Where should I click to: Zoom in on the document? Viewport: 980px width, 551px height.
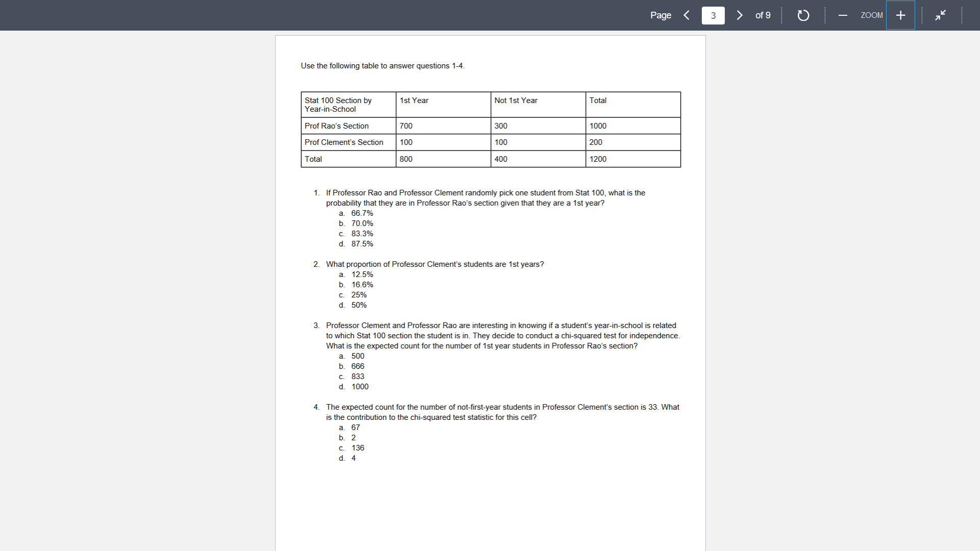click(900, 15)
